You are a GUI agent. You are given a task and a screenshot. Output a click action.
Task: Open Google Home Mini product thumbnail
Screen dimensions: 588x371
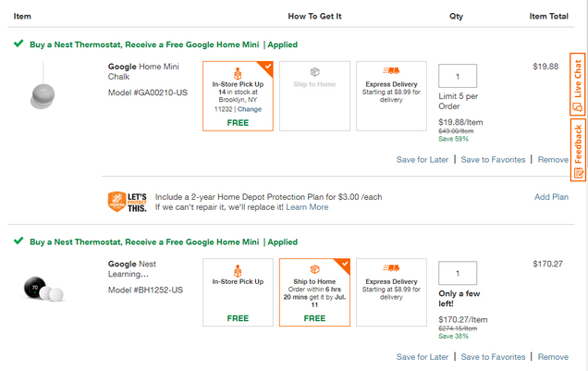(x=43, y=85)
